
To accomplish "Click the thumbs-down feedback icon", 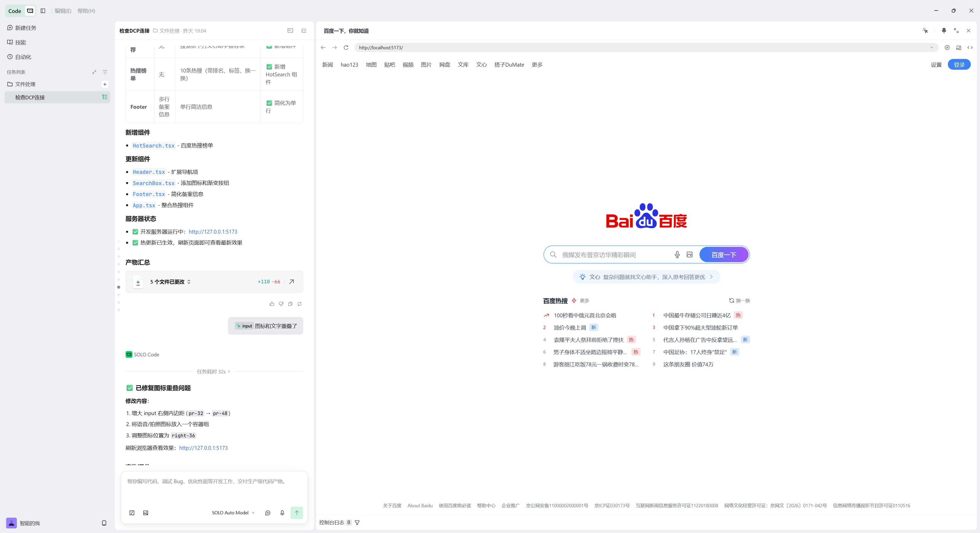I will pos(281,304).
